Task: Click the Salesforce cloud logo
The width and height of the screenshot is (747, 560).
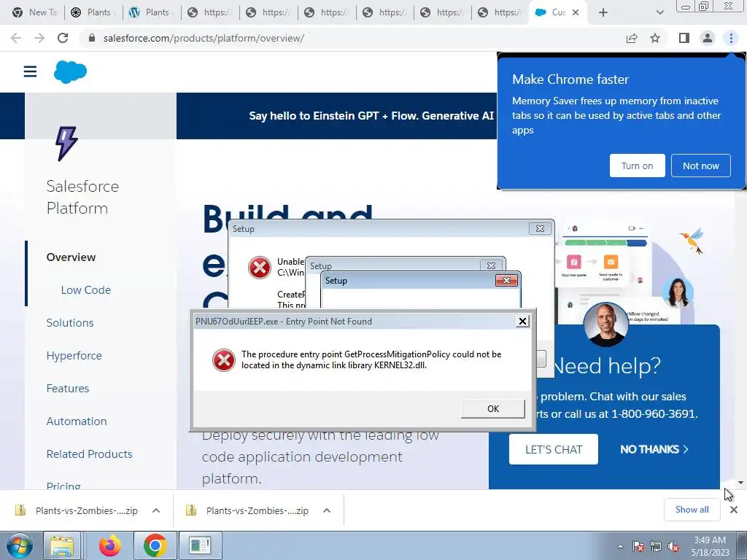Action: (x=71, y=72)
